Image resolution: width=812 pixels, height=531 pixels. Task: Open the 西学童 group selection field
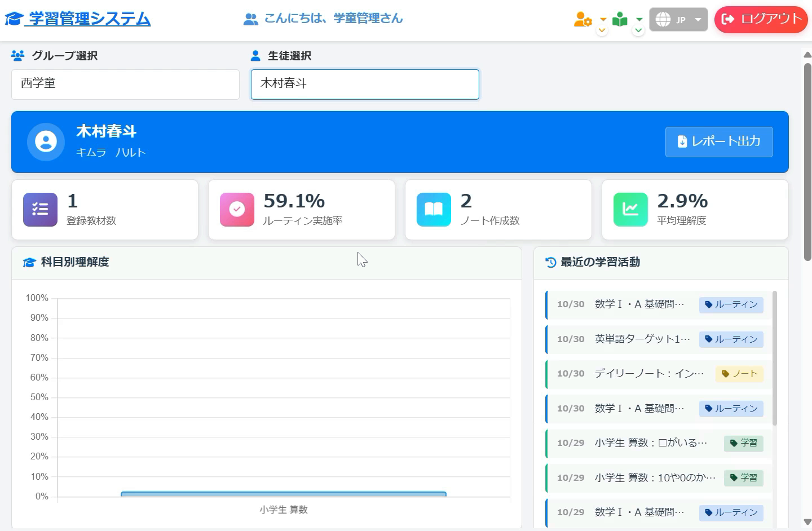125,85
